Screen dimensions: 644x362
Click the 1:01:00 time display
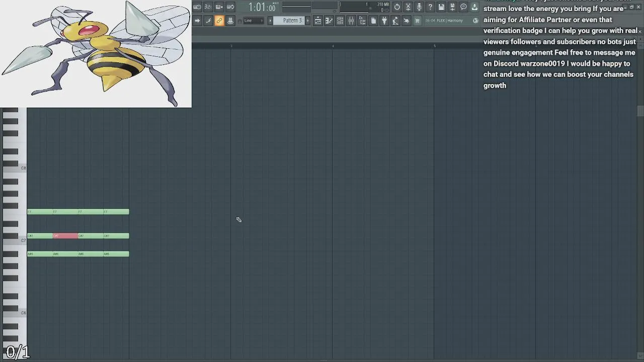[x=262, y=7]
